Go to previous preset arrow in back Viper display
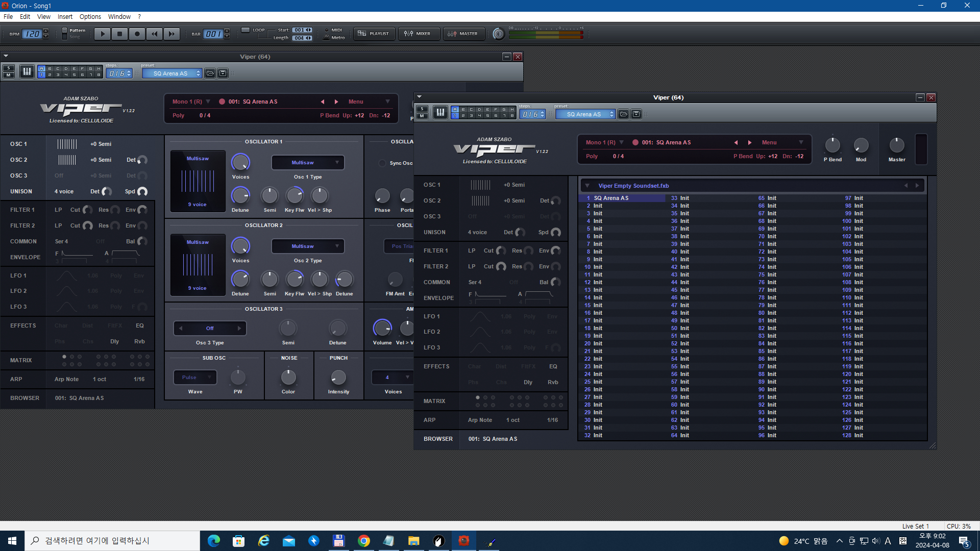Screen dimensions: 980x551 (x=323, y=102)
